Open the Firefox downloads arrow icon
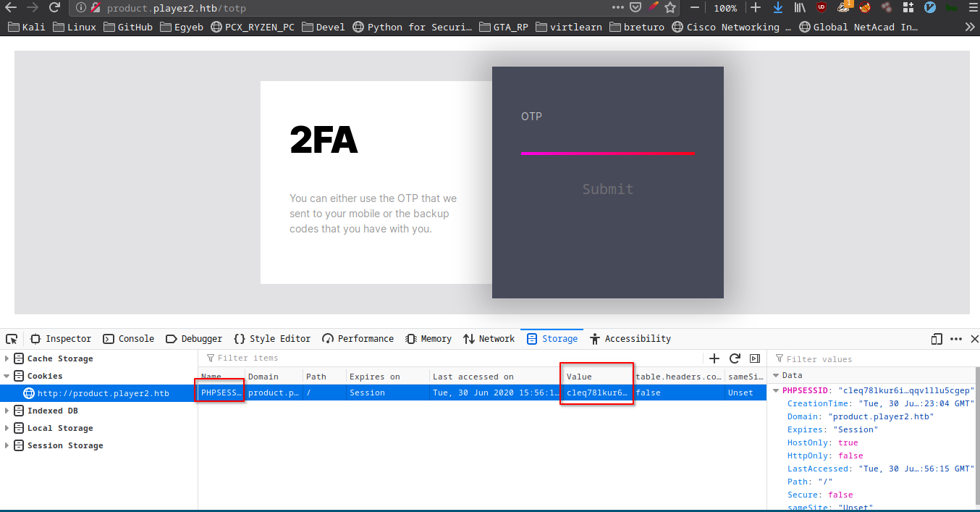This screenshot has height=512, width=980. pyautogui.click(x=778, y=8)
